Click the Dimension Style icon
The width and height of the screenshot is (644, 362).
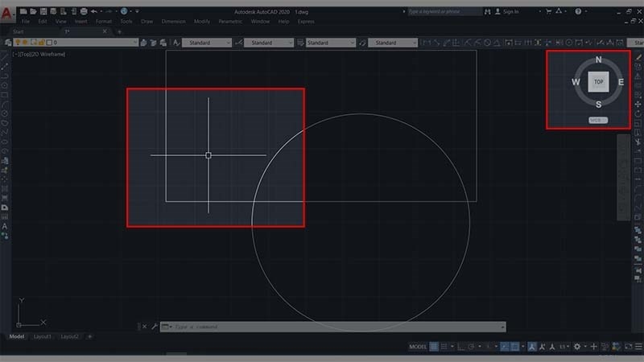pos(238,43)
